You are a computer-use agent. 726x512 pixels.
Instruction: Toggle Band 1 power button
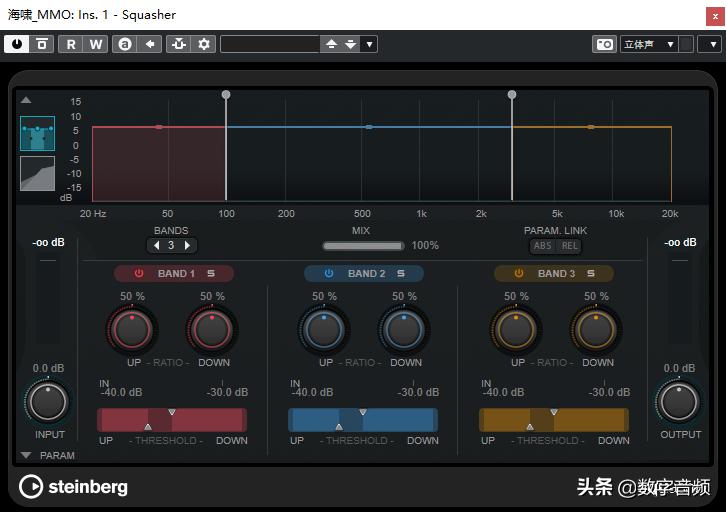(x=139, y=274)
